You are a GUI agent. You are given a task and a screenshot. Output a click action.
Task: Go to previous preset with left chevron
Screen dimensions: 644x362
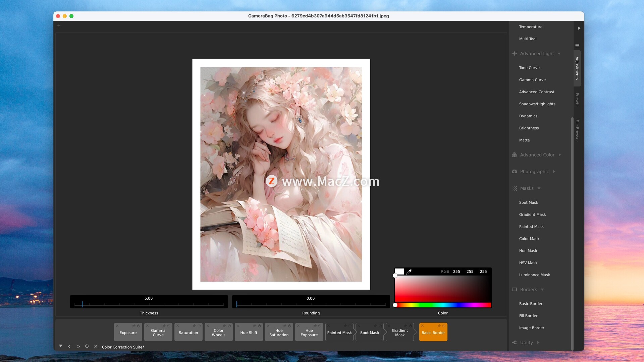coord(69,347)
